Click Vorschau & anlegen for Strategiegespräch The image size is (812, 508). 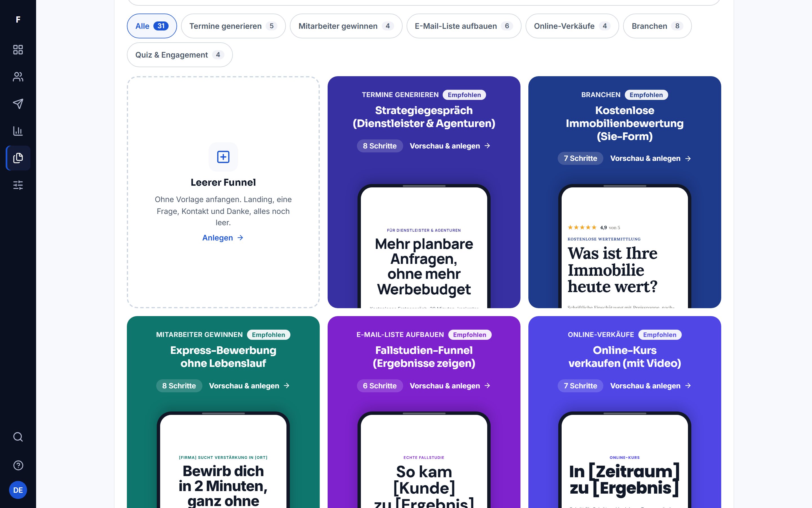(450, 146)
